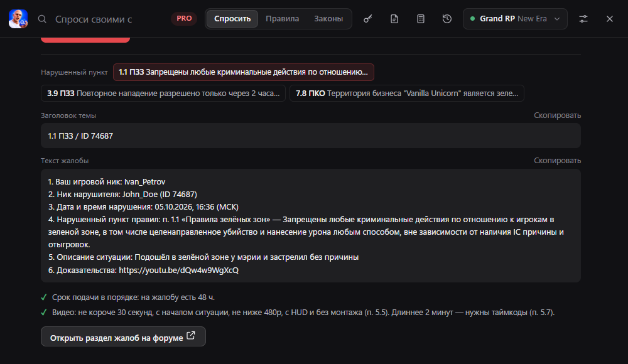Open the key icon tool

coord(367,19)
